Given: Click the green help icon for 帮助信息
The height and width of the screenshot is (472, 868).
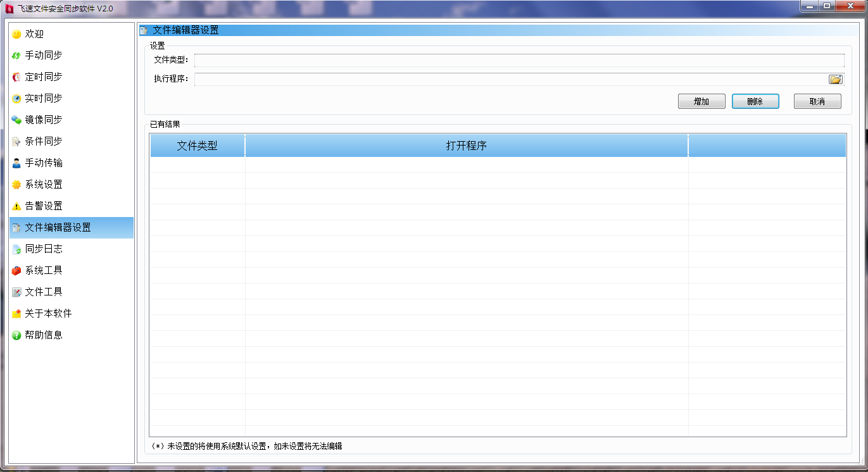Looking at the screenshot, I should tap(16, 335).
